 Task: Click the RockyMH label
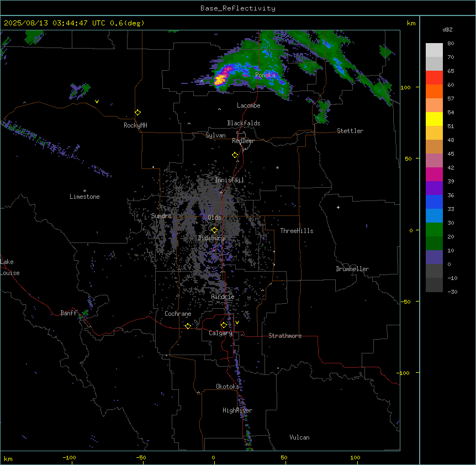[x=135, y=125]
